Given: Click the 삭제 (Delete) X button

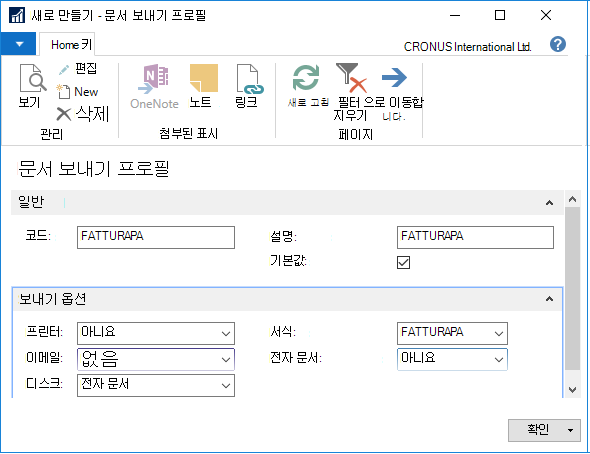Looking at the screenshot, I should click(x=82, y=114).
